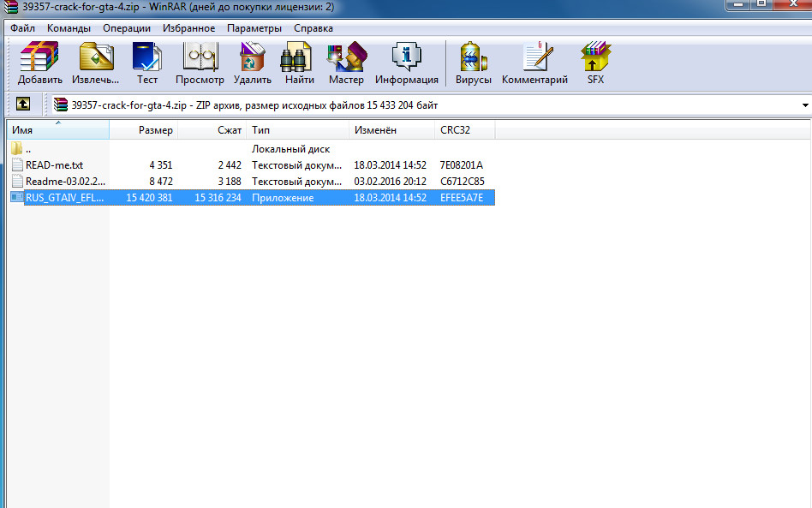Click CRC32 value EFEE5A7E
The width and height of the screenshot is (812, 508).
pos(462,198)
